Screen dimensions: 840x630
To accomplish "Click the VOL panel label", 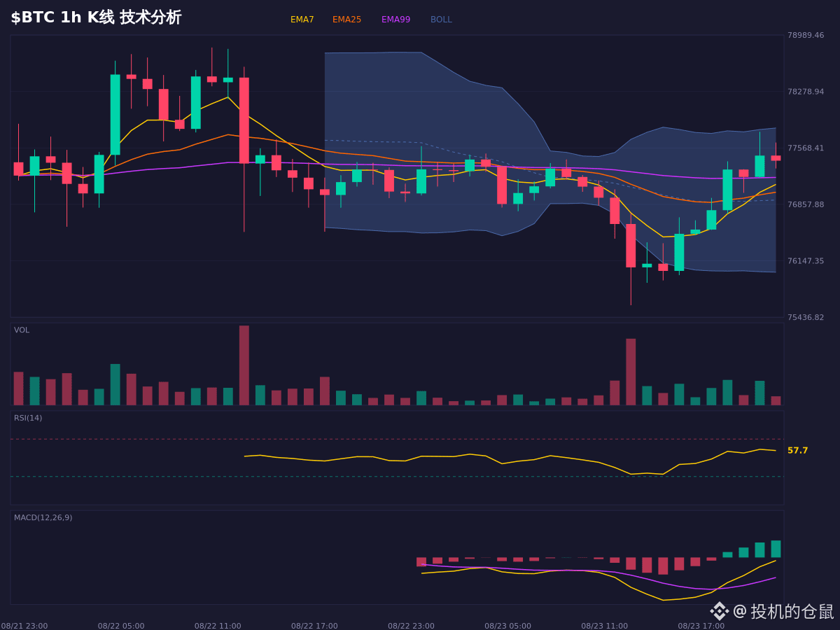I will [22, 330].
